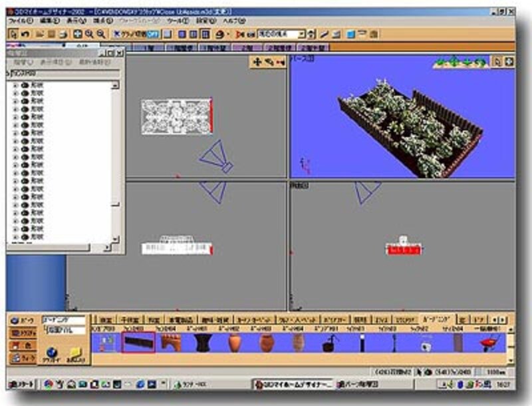The width and height of the screenshot is (532, 406).
Task: Click the globe download icon in parts panel
Action: (52, 355)
